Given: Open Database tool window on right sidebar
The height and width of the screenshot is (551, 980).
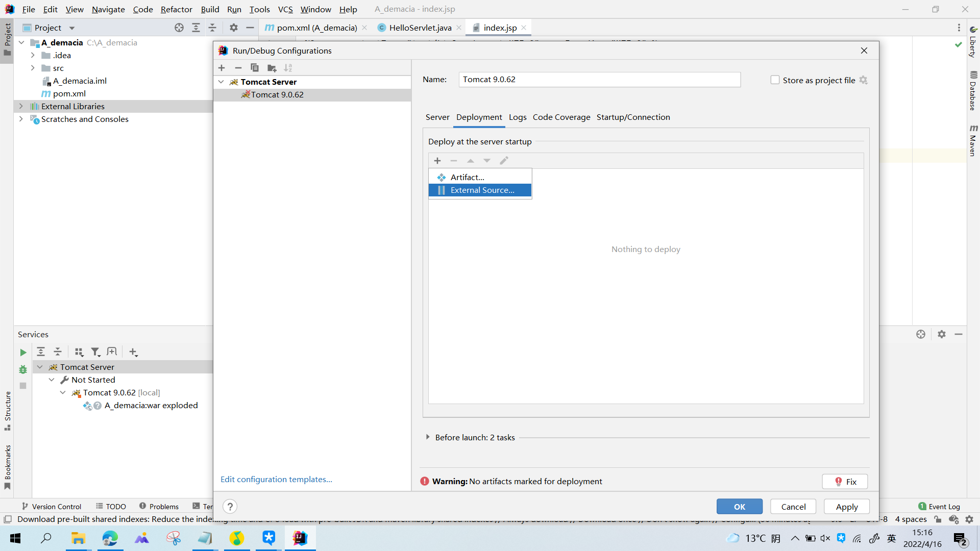Looking at the screenshot, I should tap(973, 91).
